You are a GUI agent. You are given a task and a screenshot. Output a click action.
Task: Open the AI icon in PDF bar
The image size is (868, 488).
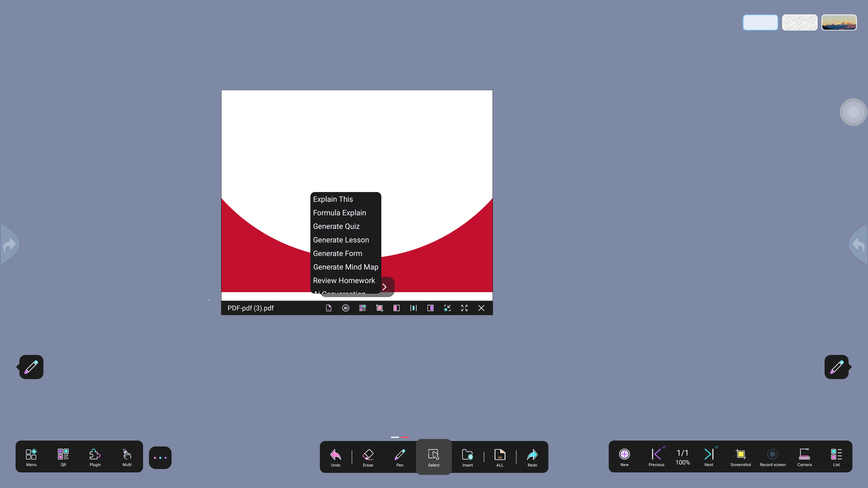pyautogui.click(x=345, y=308)
